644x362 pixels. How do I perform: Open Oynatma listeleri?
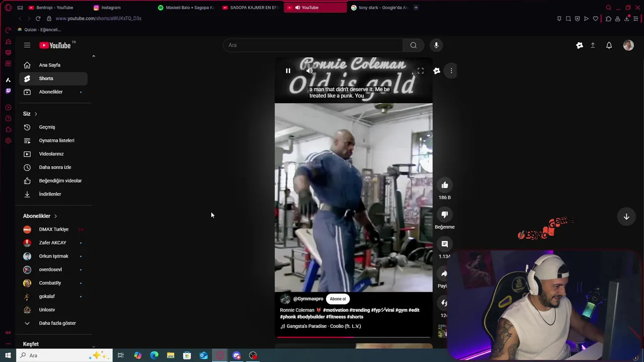[x=53, y=140]
